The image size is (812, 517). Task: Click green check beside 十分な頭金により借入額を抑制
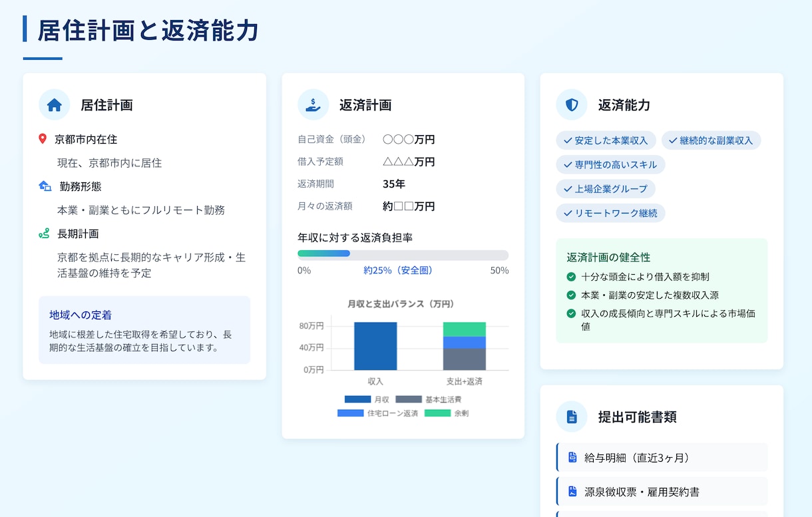[571, 277]
